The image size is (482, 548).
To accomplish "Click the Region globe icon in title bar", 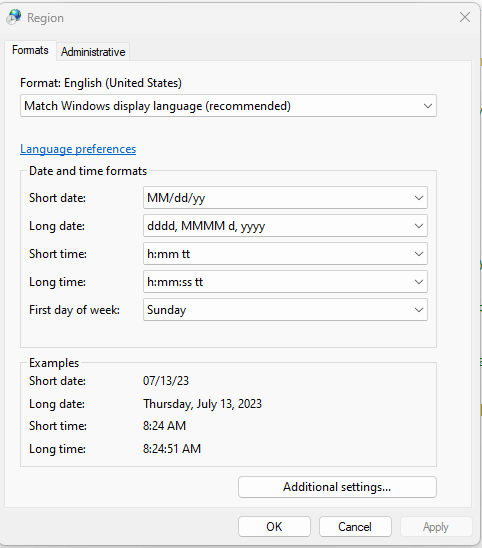I will point(14,17).
